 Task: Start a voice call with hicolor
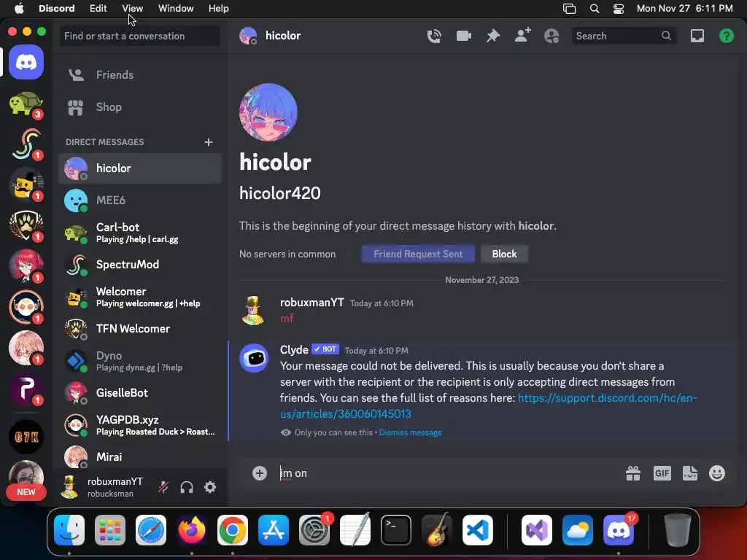click(x=434, y=36)
